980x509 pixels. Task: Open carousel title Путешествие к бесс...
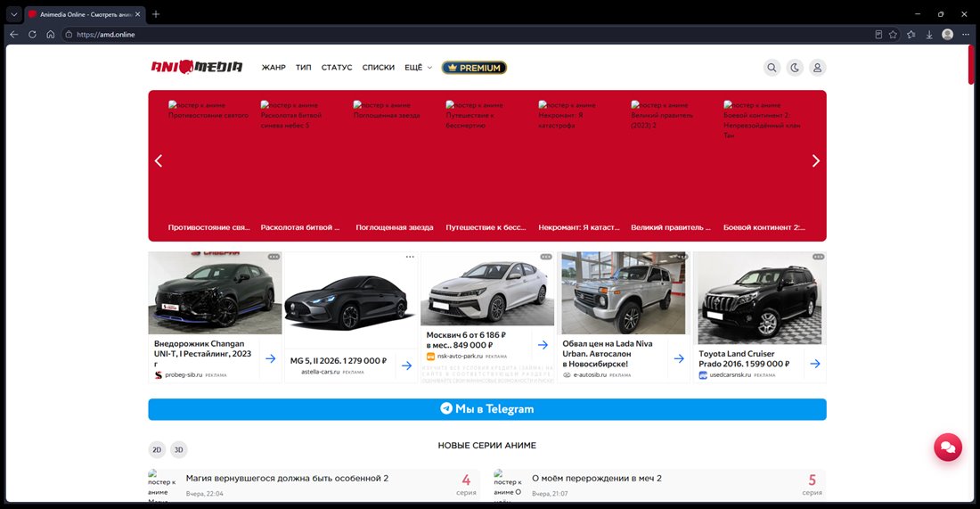click(x=486, y=227)
